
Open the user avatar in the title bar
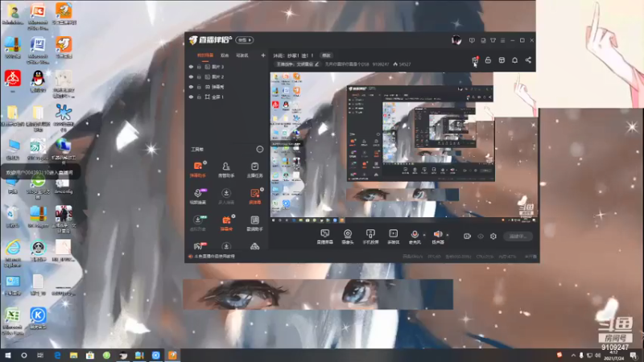(x=456, y=39)
